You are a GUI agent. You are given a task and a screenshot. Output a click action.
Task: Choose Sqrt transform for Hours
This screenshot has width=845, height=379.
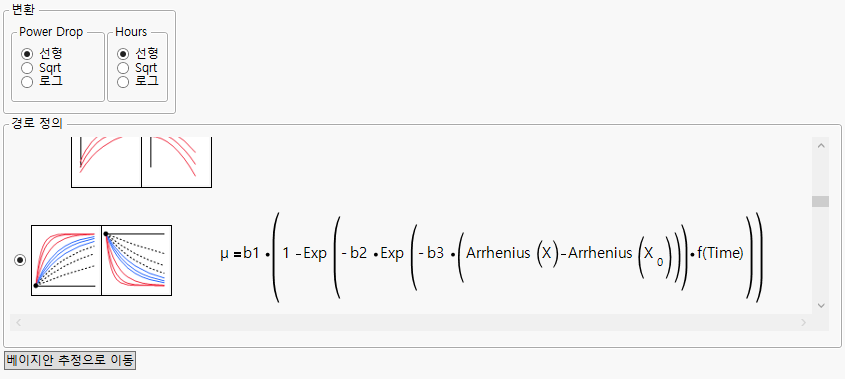point(137,68)
